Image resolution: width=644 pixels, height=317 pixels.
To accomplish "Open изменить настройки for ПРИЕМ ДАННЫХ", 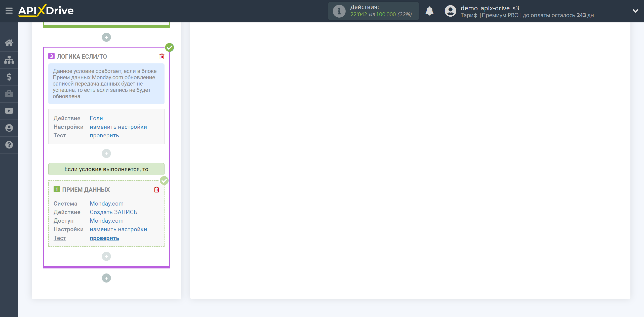I will [x=118, y=229].
